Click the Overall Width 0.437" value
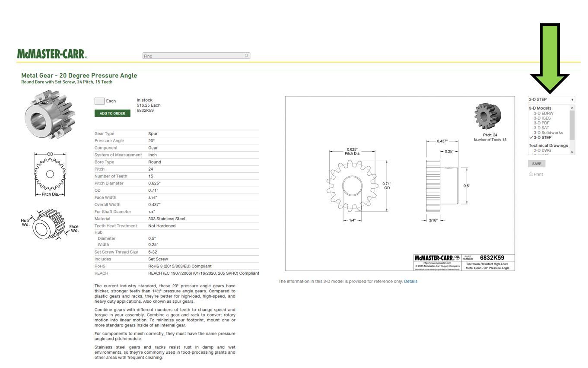The height and width of the screenshot is (368, 588). click(x=154, y=204)
